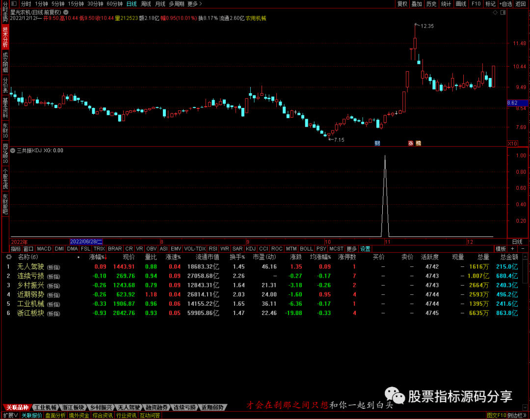Switch to the 工业机械 bottom tab
The width and height of the screenshot is (530, 420).
click(x=45, y=408)
